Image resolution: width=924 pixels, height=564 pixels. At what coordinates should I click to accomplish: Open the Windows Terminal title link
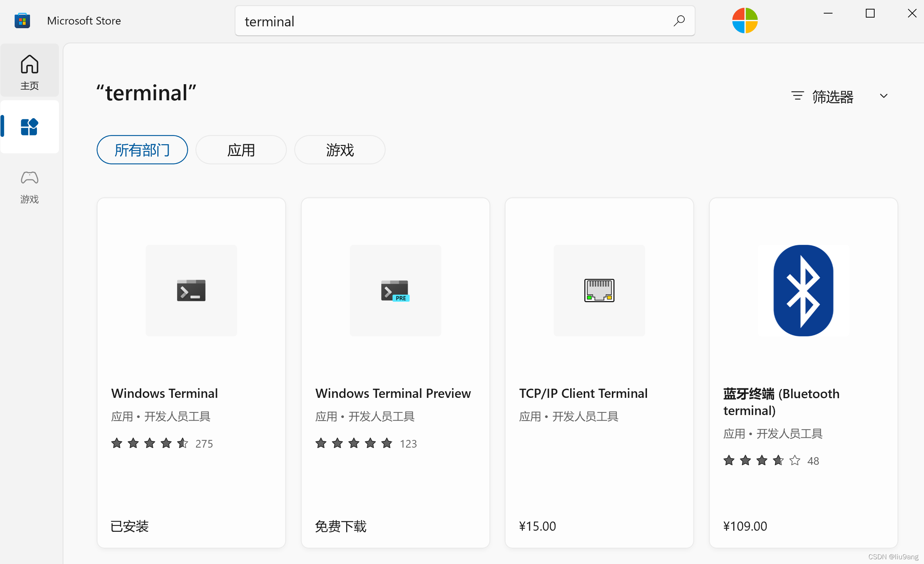point(164,393)
